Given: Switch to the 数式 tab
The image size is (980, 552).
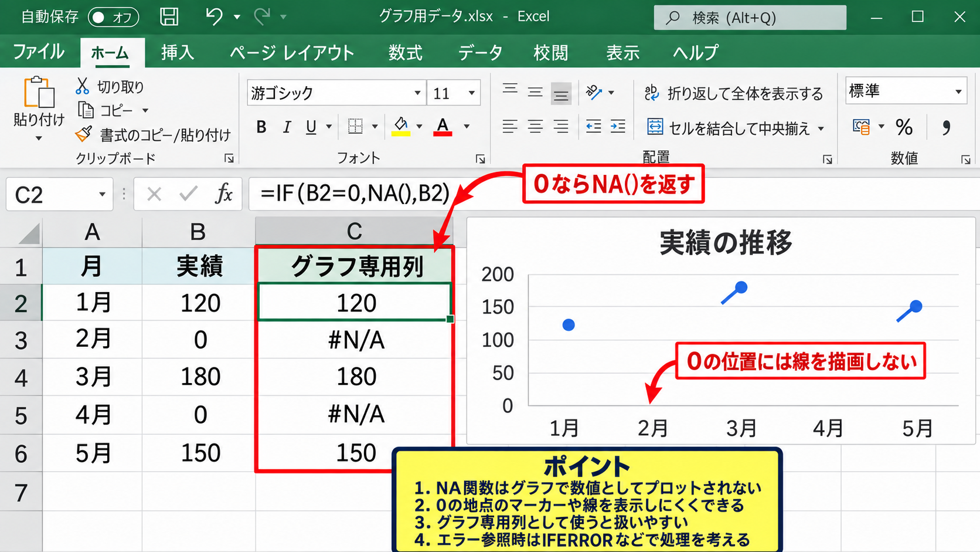Looking at the screenshot, I should click(x=405, y=53).
